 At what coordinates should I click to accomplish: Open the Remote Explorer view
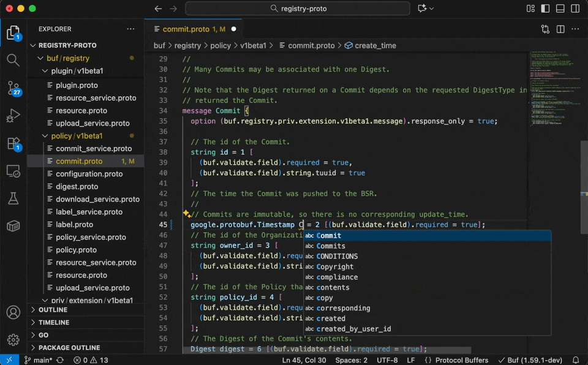click(13, 171)
